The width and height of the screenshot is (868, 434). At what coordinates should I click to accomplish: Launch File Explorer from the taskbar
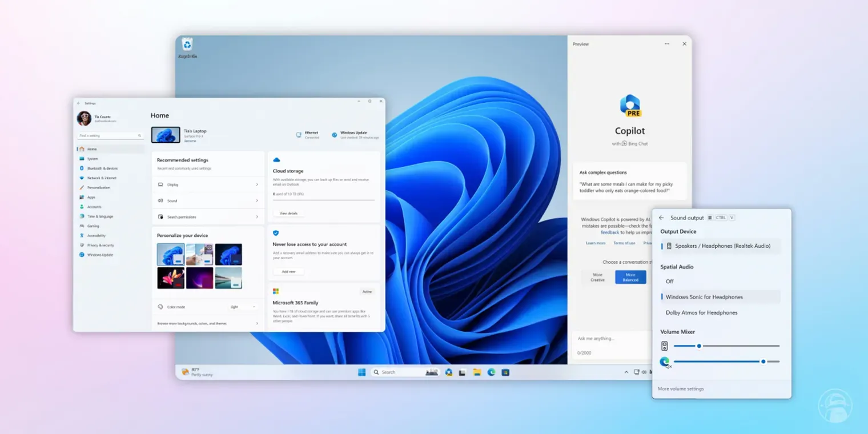click(x=477, y=372)
